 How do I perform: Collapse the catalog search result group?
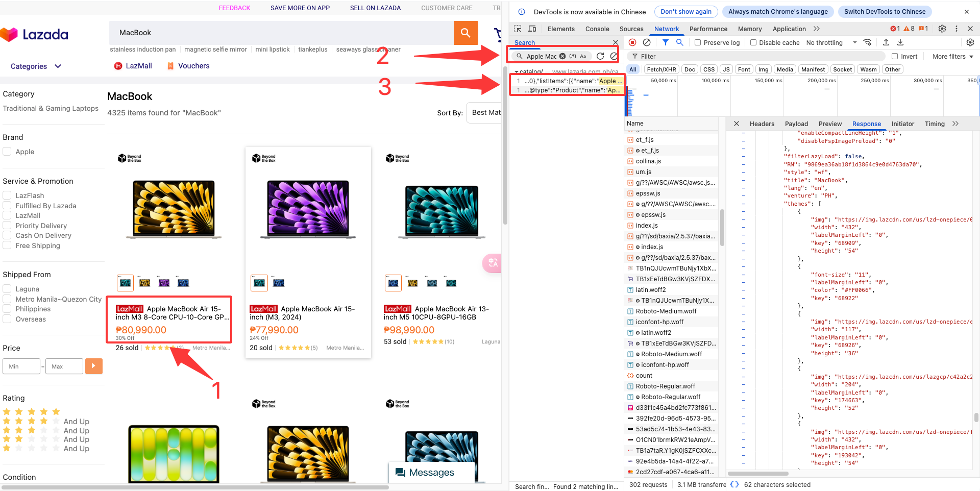click(517, 71)
